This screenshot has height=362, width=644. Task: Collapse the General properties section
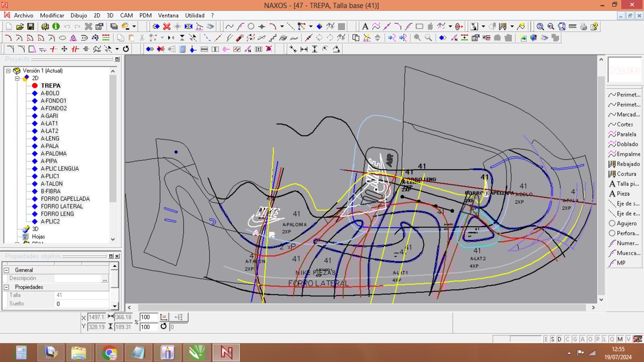pyautogui.click(x=6, y=270)
